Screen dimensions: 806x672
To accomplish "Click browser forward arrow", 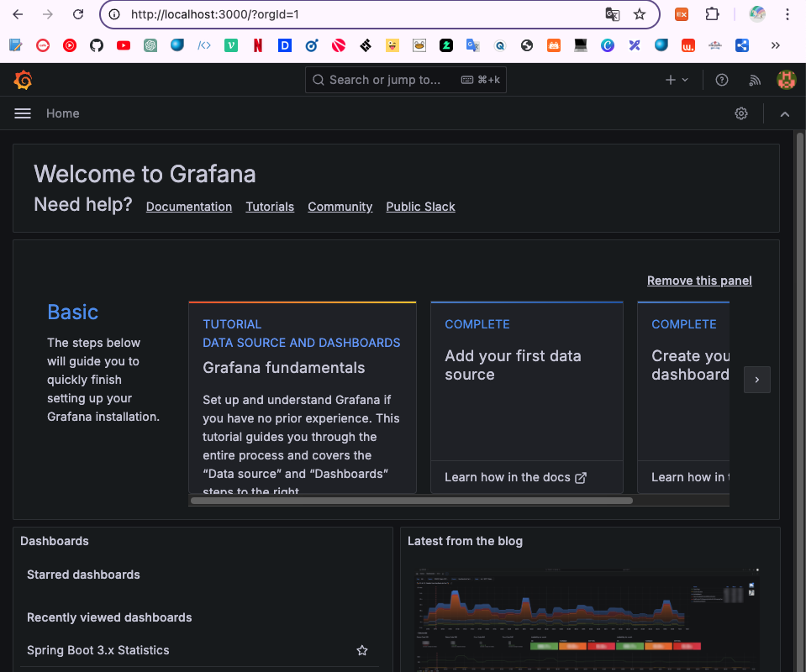I will (x=48, y=14).
